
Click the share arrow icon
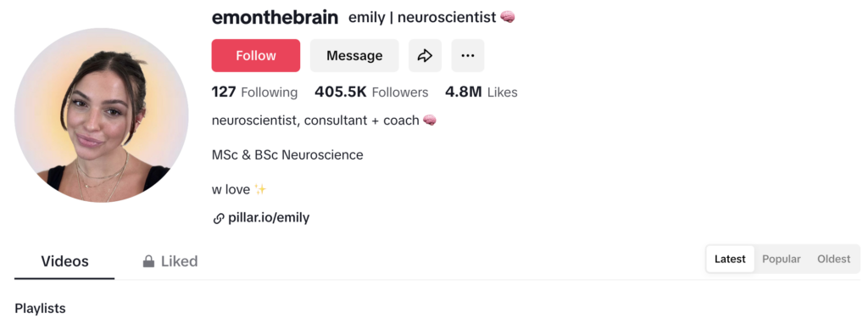[426, 55]
